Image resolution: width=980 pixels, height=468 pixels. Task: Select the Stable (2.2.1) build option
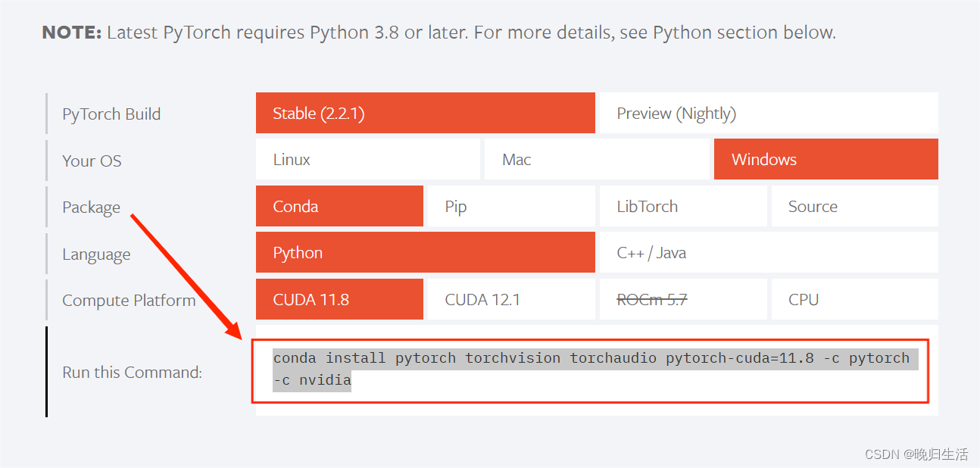[426, 113]
